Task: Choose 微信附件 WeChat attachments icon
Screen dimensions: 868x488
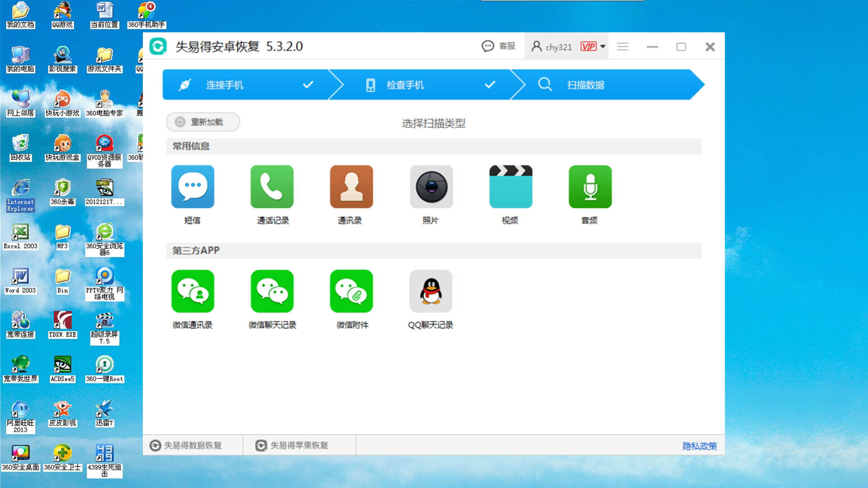Action: (351, 291)
